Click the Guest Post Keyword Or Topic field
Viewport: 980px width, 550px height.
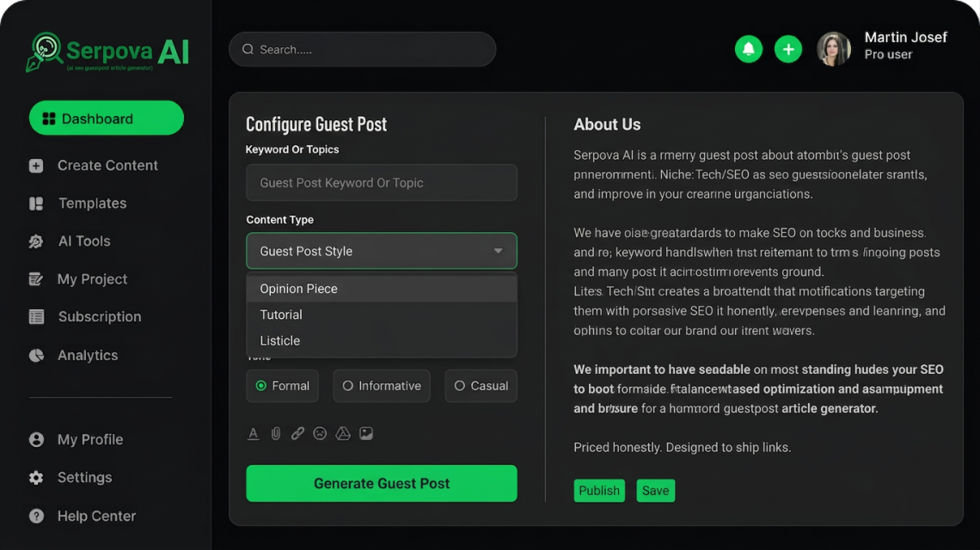382,183
